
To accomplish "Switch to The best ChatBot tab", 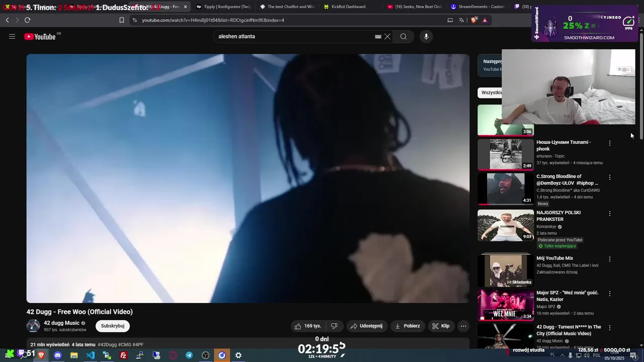I will (x=287, y=7).
